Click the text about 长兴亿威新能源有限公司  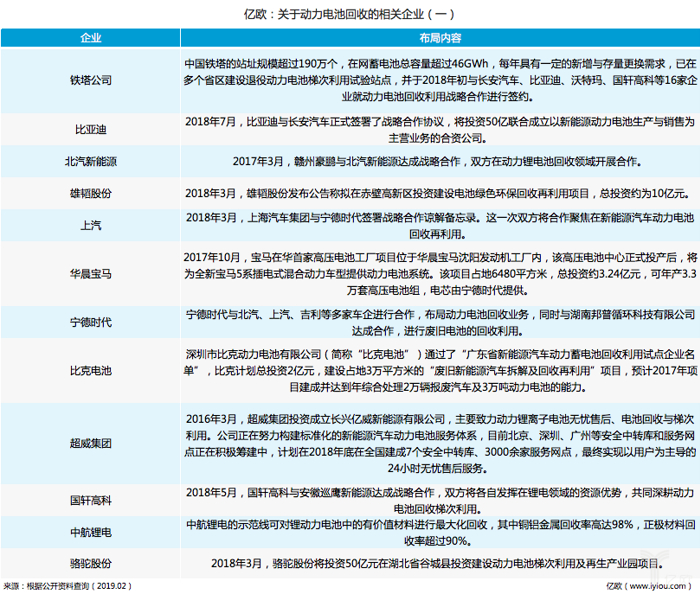point(440,444)
